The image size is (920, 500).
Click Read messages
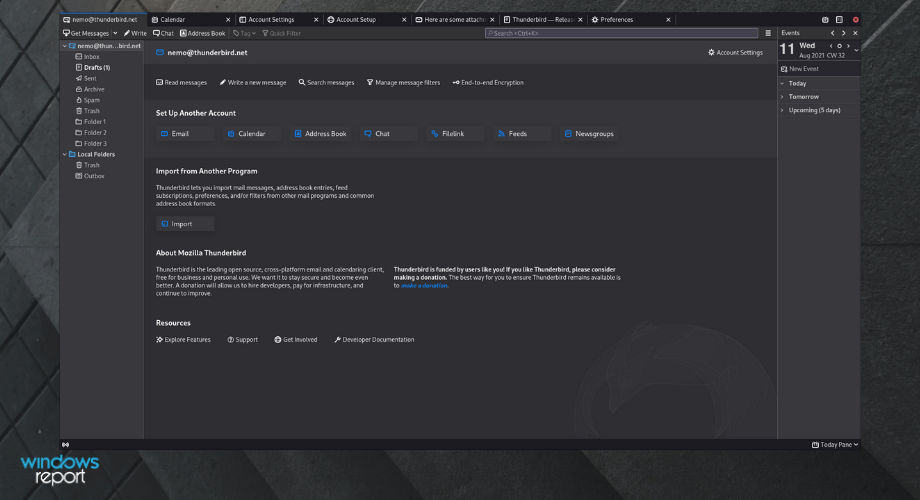(181, 83)
